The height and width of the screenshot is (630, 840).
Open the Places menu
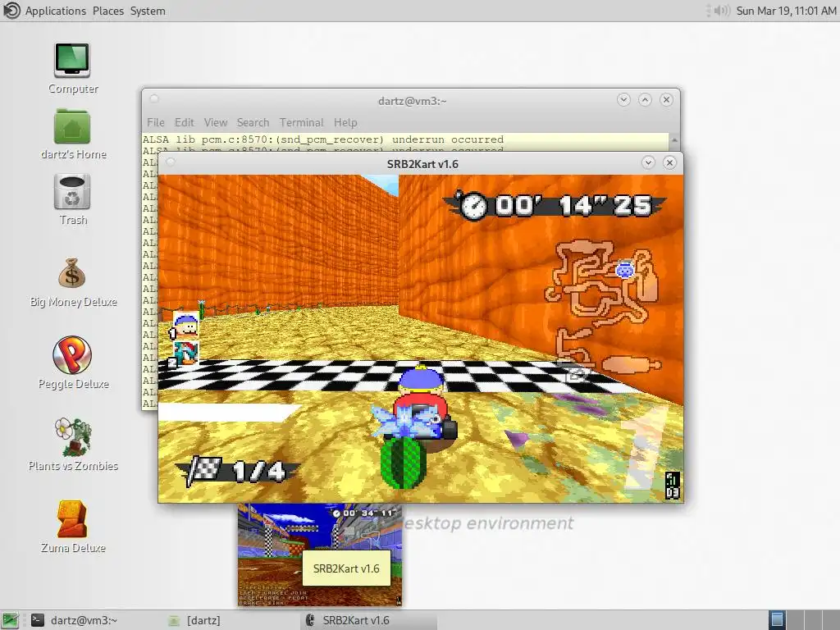click(x=107, y=11)
